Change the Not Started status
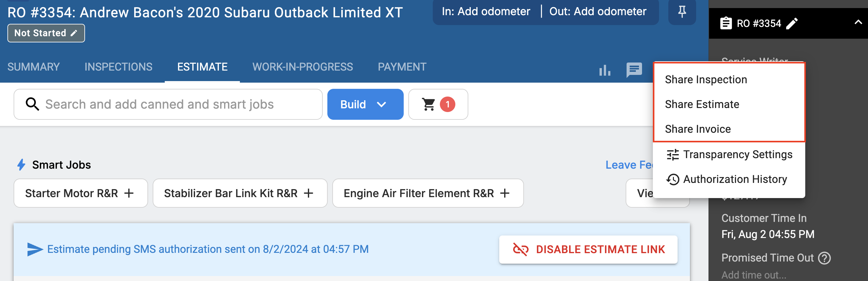This screenshot has height=281, width=868. (x=46, y=33)
